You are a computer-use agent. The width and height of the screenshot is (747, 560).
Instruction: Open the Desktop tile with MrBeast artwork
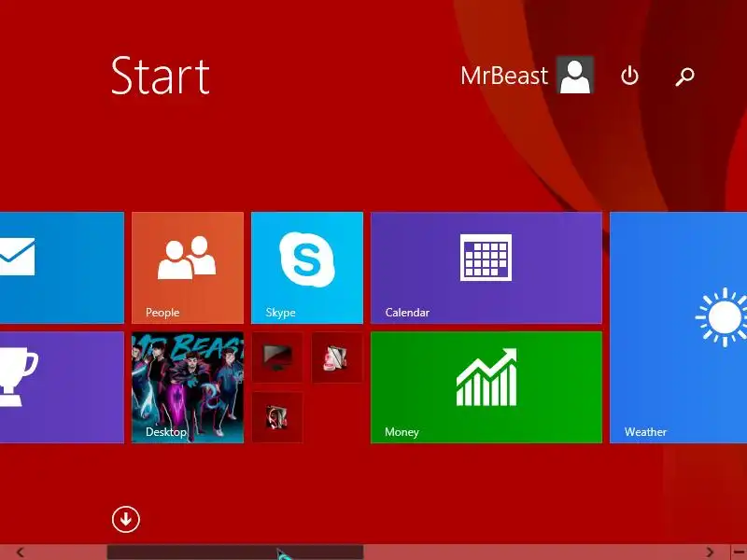coord(188,387)
